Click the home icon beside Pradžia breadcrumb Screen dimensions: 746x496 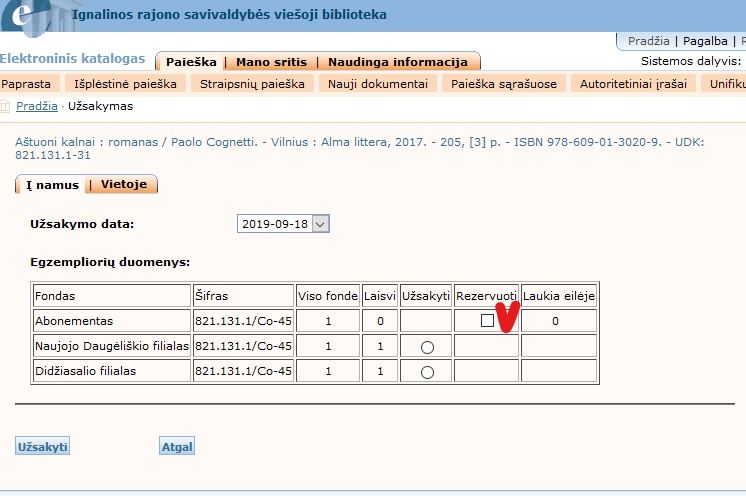coord(6,106)
